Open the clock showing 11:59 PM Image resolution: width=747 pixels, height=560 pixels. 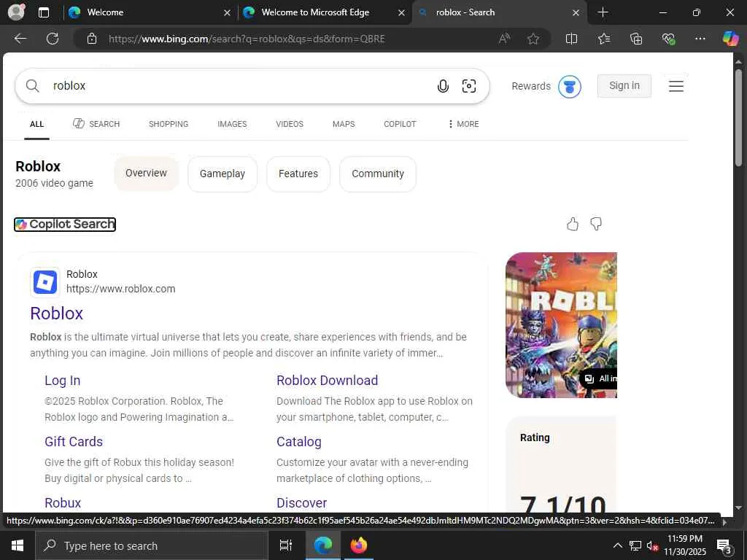(x=684, y=545)
